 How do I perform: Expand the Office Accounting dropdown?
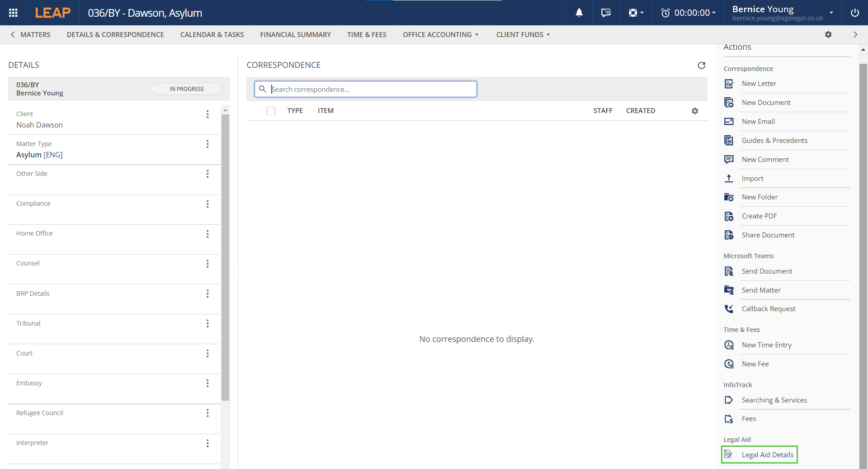pos(440,35)
